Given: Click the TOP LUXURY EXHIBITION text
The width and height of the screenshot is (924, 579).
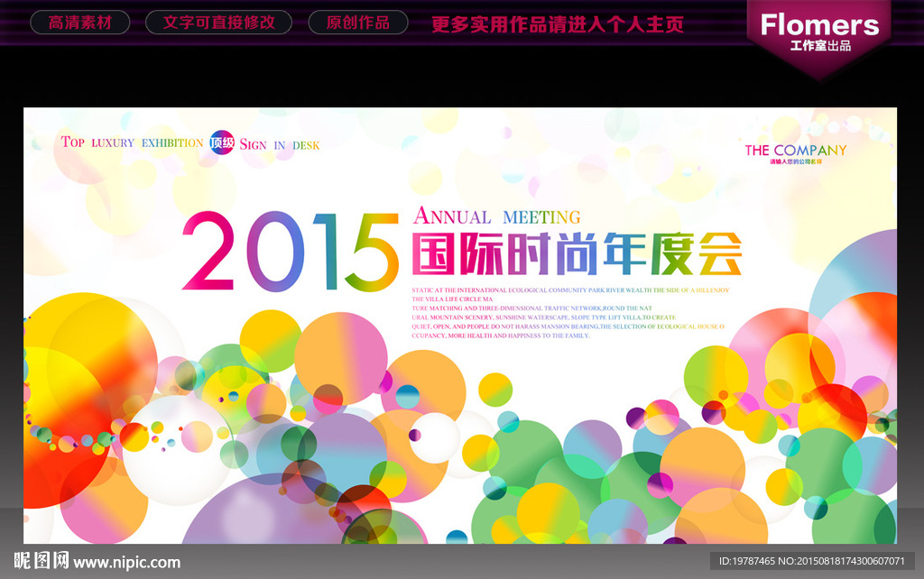Looking at the screenshot, I should [132, 142].
